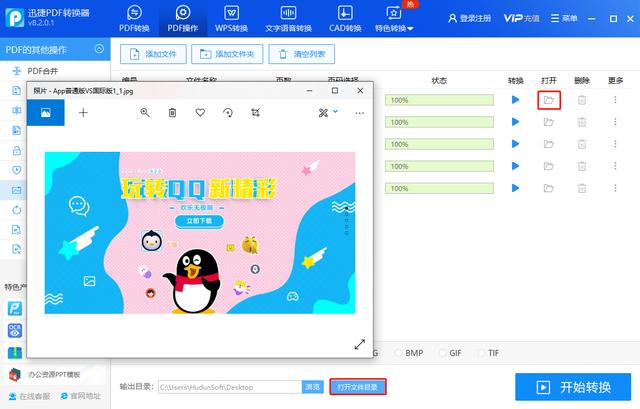Click the 添加文件 button
The width and height of the screenshot is (640, 409).
153,54
